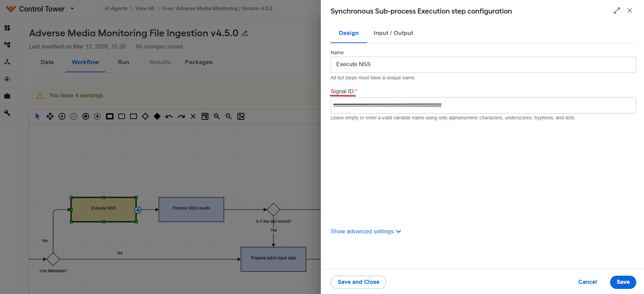Select the 'Is it the last record?' gateway diamond
Screen dimensions: 644x294
point(273,210)
